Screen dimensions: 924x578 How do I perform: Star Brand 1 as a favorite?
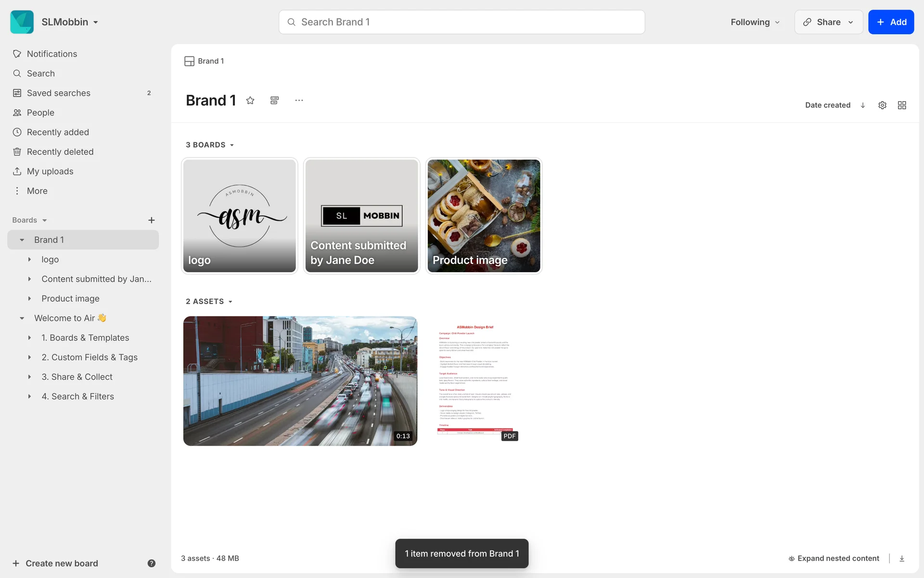(250, 100)
